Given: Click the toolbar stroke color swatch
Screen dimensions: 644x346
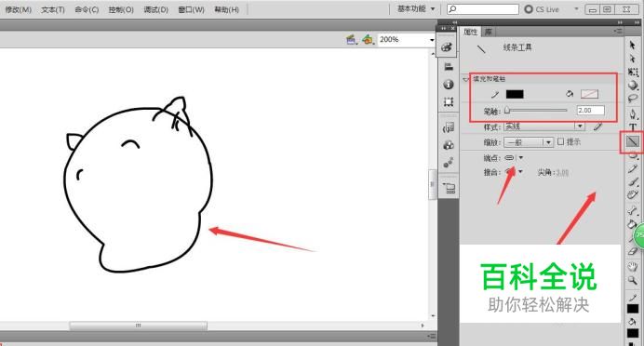Looking at the screenshot, I should point(633,308).
